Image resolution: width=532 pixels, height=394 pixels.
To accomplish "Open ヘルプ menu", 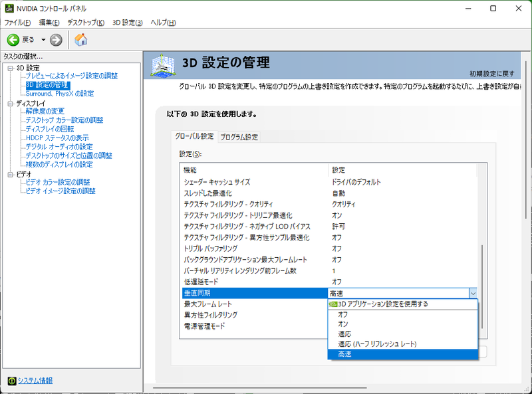I will tap(163, 23).
